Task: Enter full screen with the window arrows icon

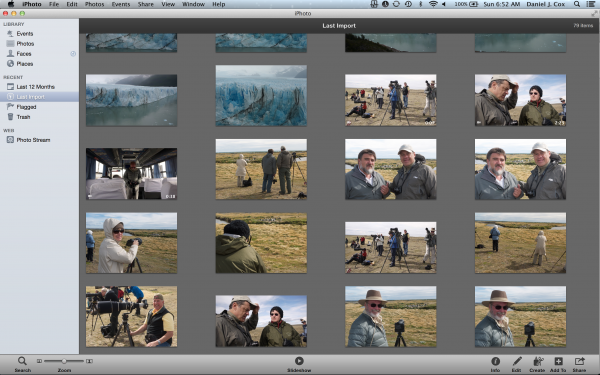Action: click(x=594, y=13)
